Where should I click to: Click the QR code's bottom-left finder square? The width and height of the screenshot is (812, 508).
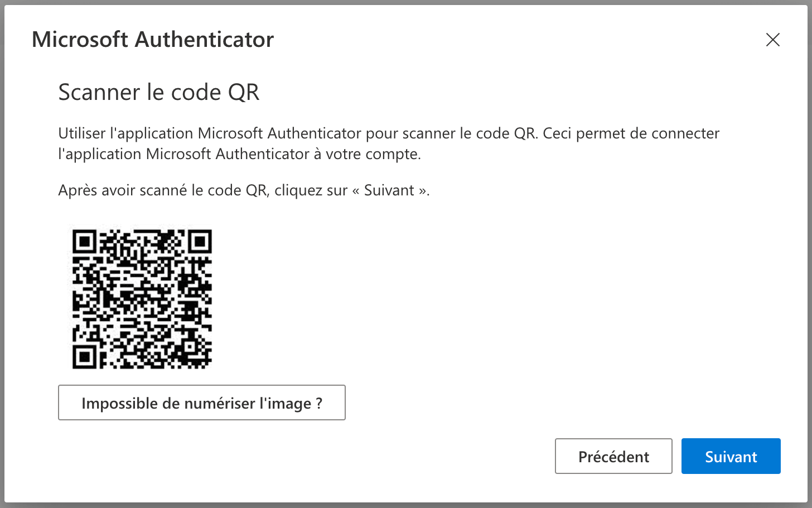tap(84, 356)
